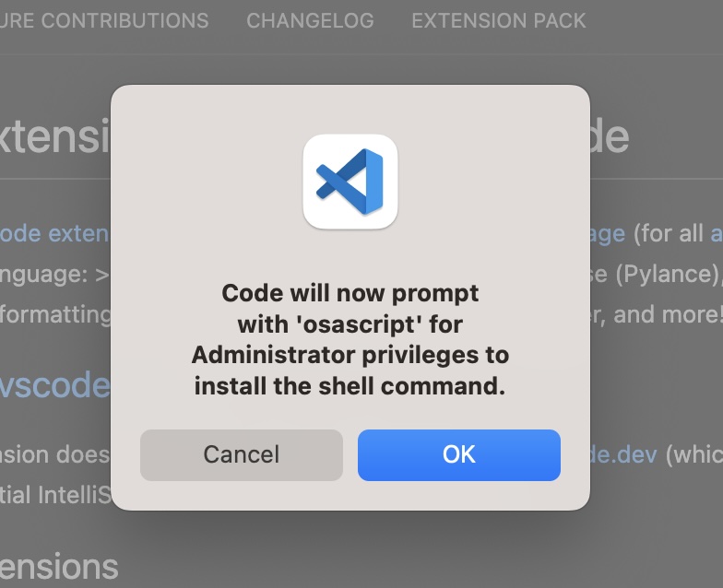Click the '(Pylance)' text
The image size is (723, 588).
point(670,275)
